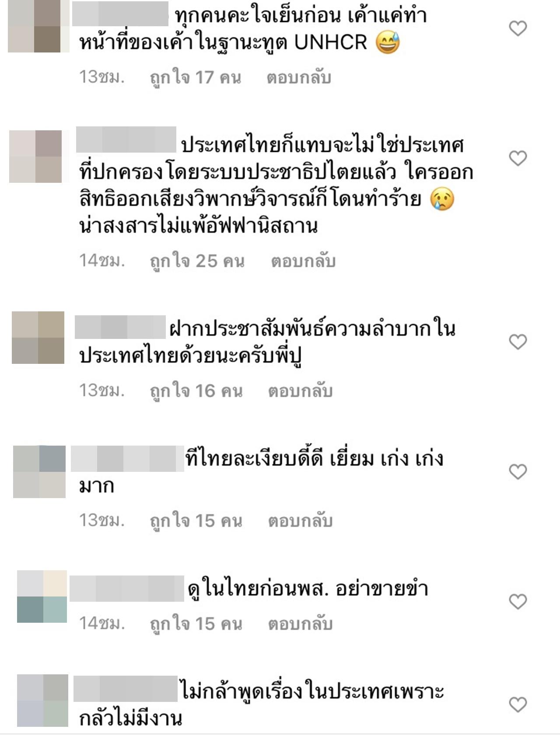Open likes list 'ถูกใจ 25 คน'
Screen dimensions: 560x736
tap(197, 261)
